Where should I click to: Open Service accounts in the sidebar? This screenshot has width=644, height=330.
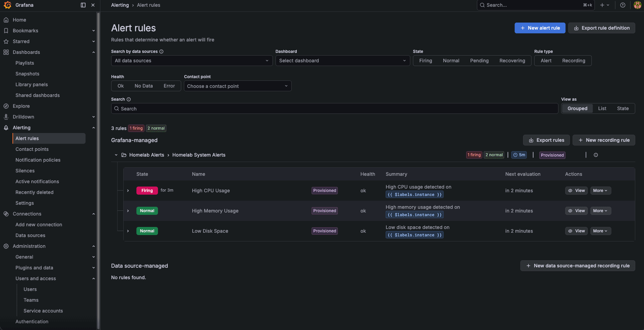[43, 311]
